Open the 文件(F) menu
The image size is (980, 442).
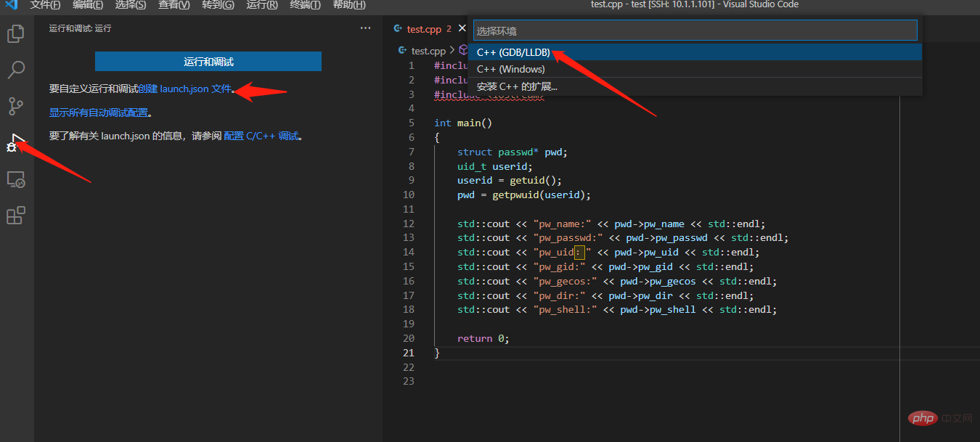(45, 5)
